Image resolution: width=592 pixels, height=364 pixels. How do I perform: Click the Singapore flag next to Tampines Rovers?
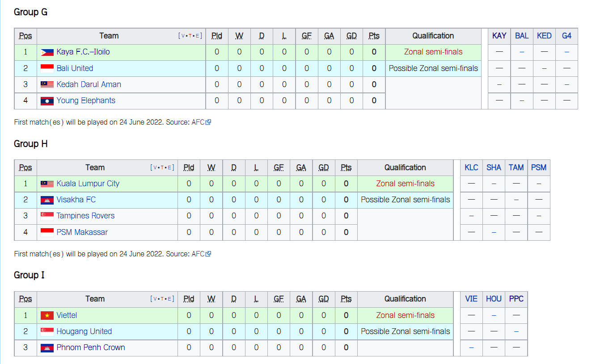[47, 216]
